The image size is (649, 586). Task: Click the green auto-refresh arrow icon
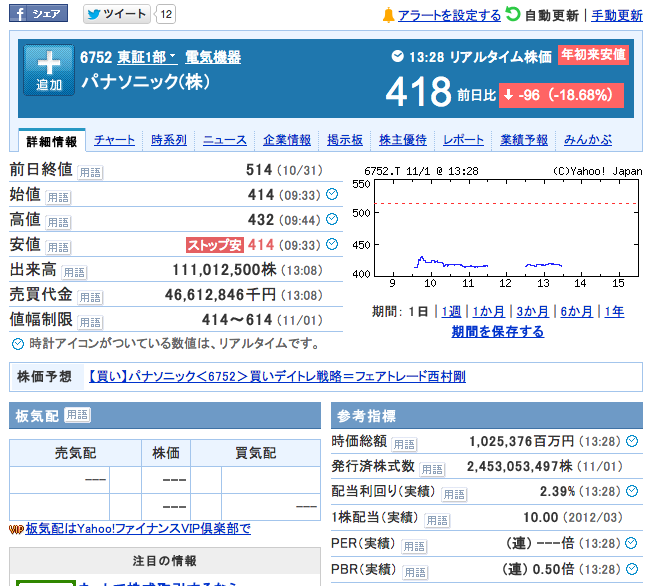point(512,14)
